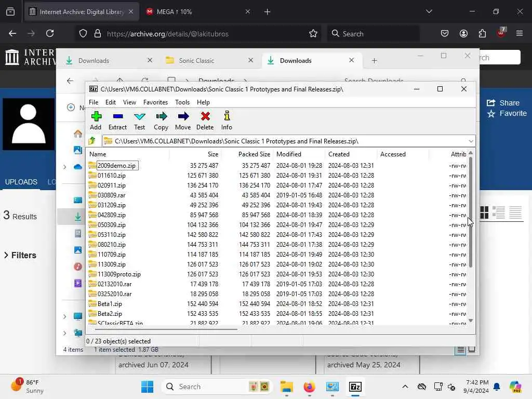Viewport: 532px width, 399px height.
Task: Click the Share link on archive.org
Action: pyautogui.click(x=503, y=103)
